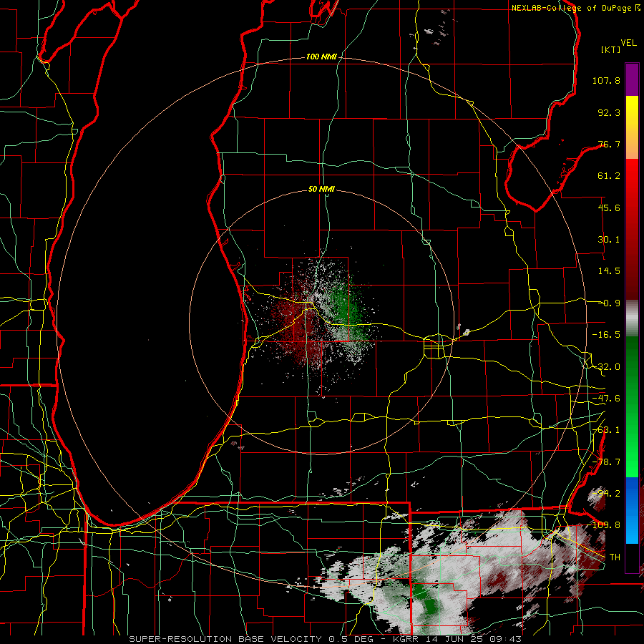Pick the gray segment of the velocity legend
This screenshot has height=644, width=644.
click(x=632, y=318)
